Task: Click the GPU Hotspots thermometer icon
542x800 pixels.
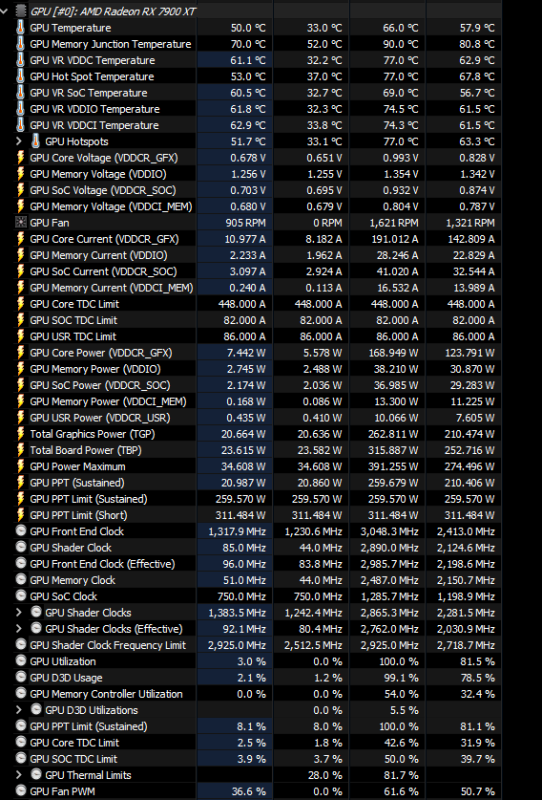Action: coord(36,141)
